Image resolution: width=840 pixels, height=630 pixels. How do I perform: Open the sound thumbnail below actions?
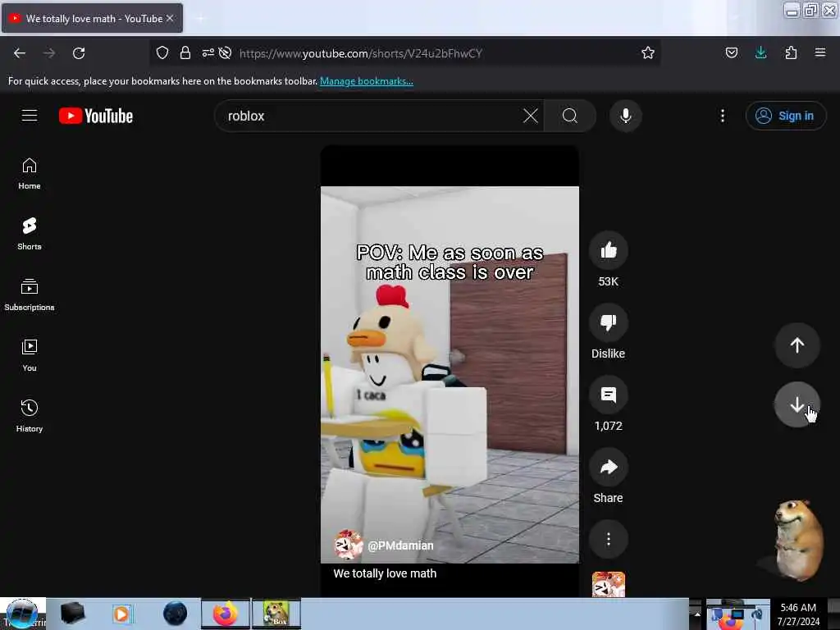tap(608, 584)
